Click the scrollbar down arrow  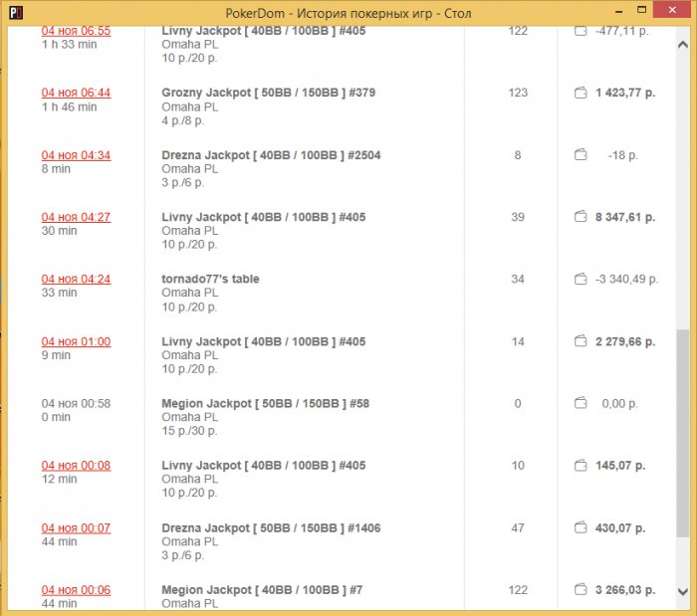(x=683, y=591)
